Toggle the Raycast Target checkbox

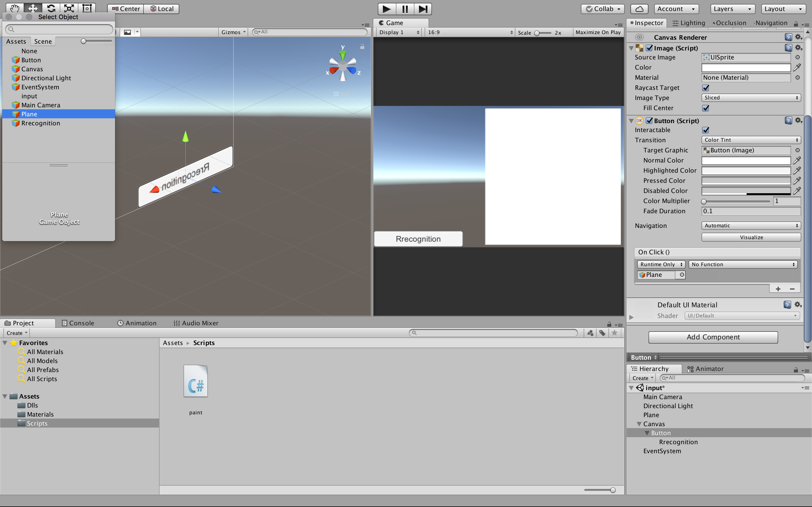click(706, 88)
